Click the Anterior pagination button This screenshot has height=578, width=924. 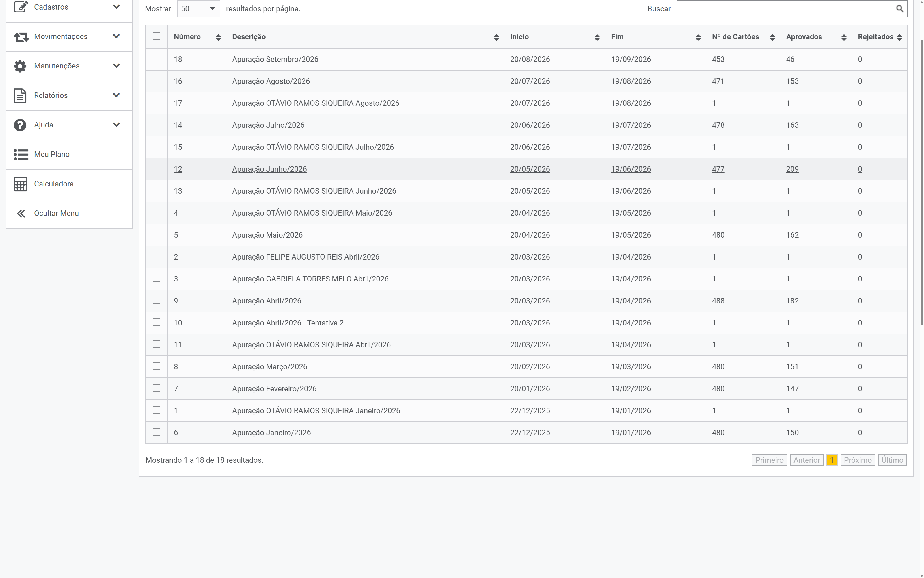click(x=807, y=460)
